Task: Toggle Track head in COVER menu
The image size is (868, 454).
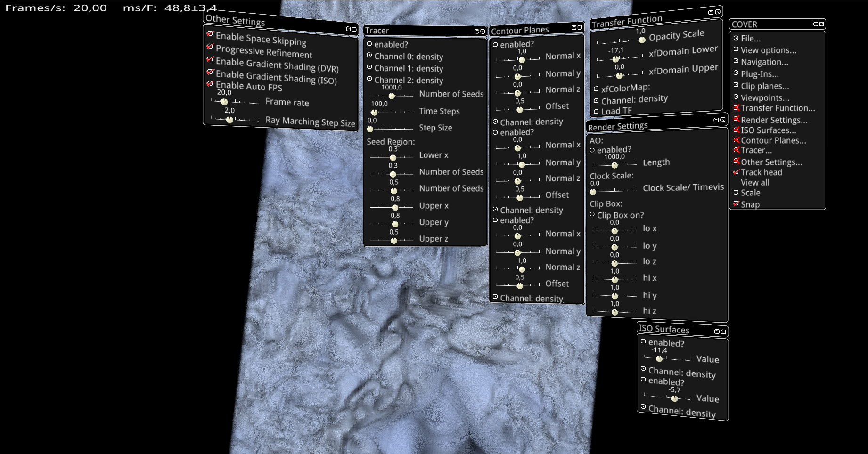Action: tap(736, 172)
